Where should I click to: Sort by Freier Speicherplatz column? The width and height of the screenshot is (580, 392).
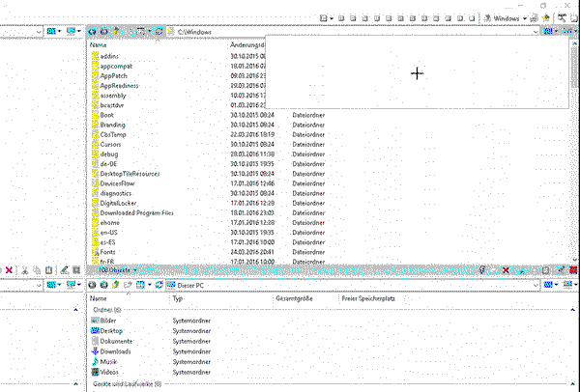(368, 298)
